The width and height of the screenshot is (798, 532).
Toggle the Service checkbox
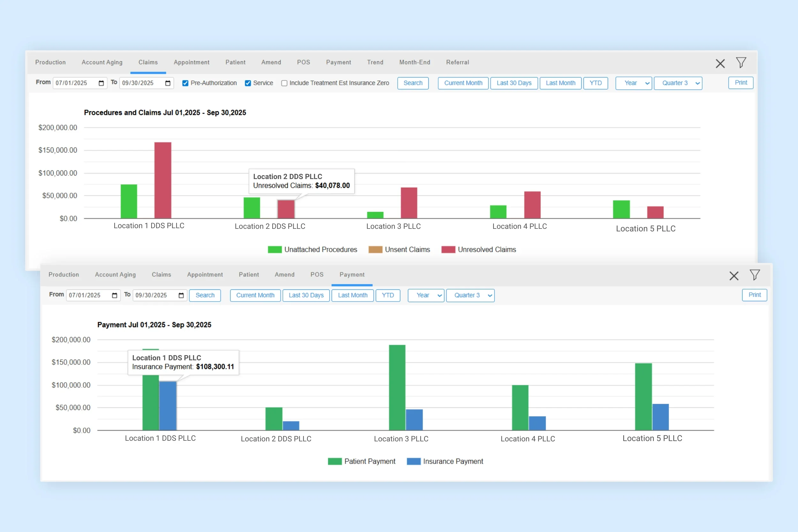(x=248, y=84)
